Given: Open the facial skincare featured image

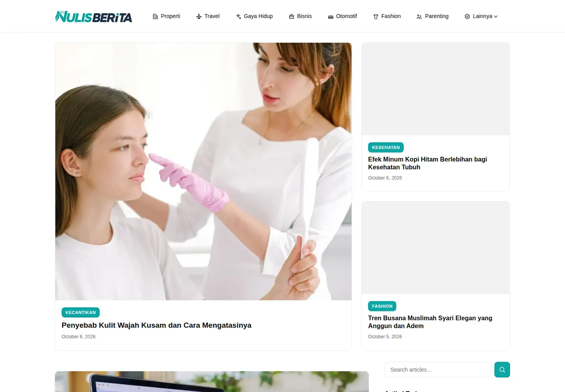Looking at the screenshot, I should 203,171.
